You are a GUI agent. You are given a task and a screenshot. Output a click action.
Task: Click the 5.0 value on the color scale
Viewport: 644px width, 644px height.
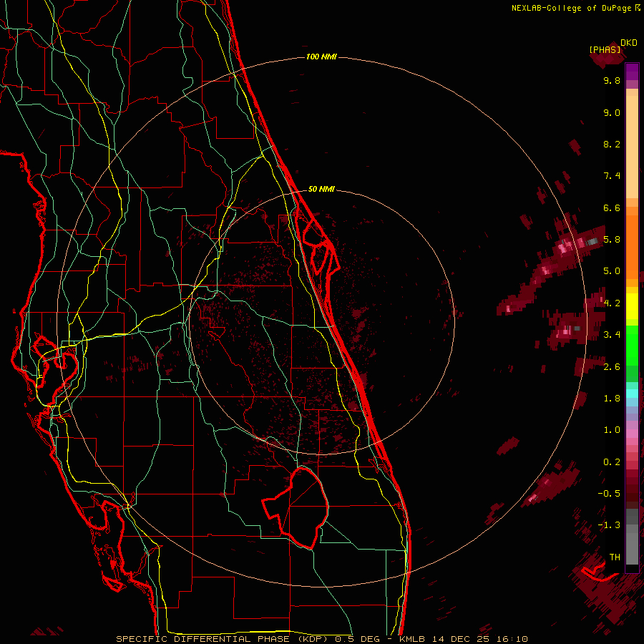[612, 271]
